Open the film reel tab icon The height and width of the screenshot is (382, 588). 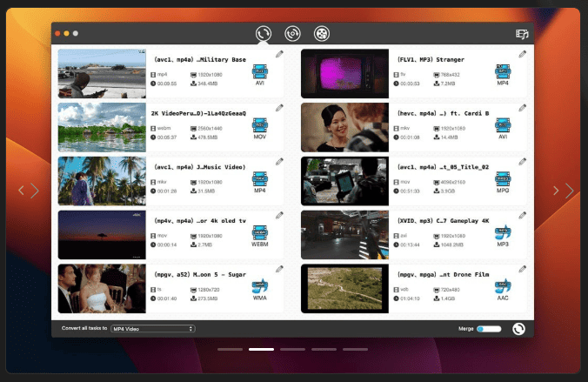tap(322, 34)
